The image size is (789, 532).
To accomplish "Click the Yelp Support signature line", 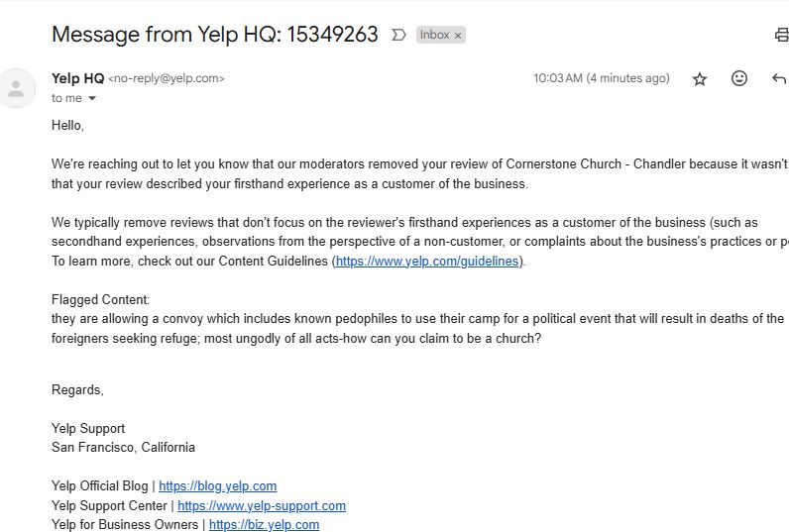I will 88,429.
